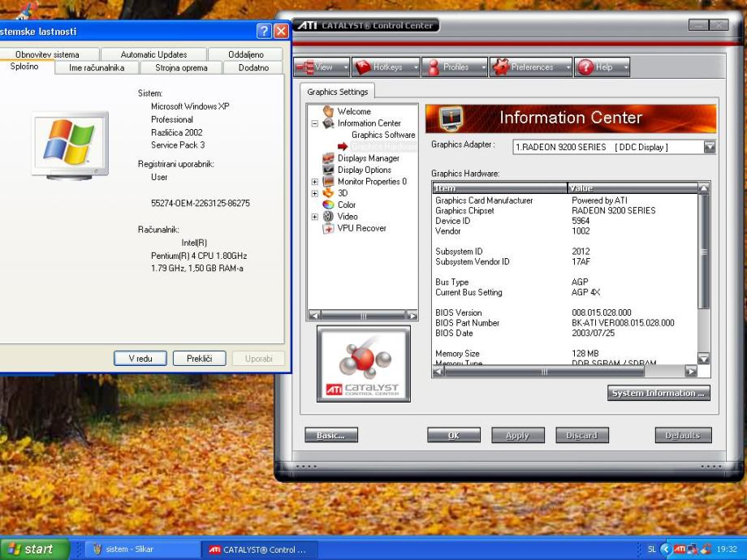Screen dimensions: 747x560
Task: Click the system properties help question-mark button
Action: [263, 32]
